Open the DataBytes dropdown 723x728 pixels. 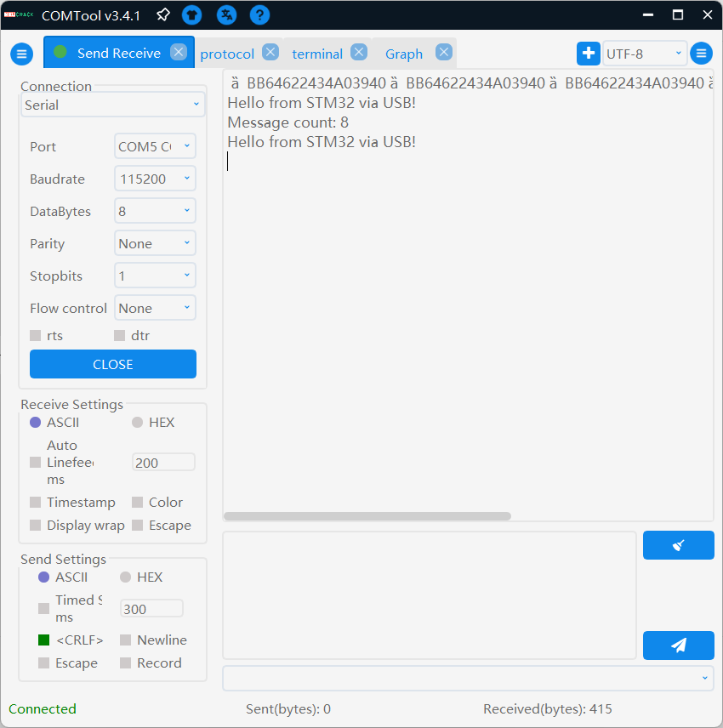tap(155, 211)
